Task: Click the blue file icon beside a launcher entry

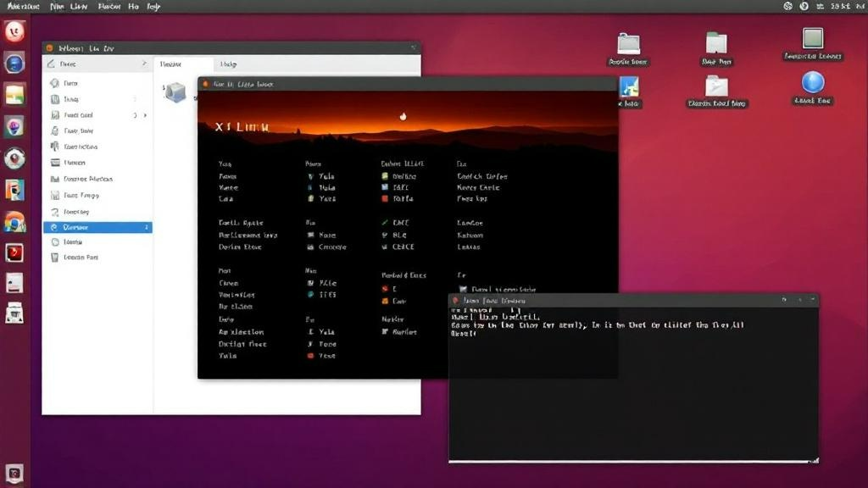Action: click(383, 188)
